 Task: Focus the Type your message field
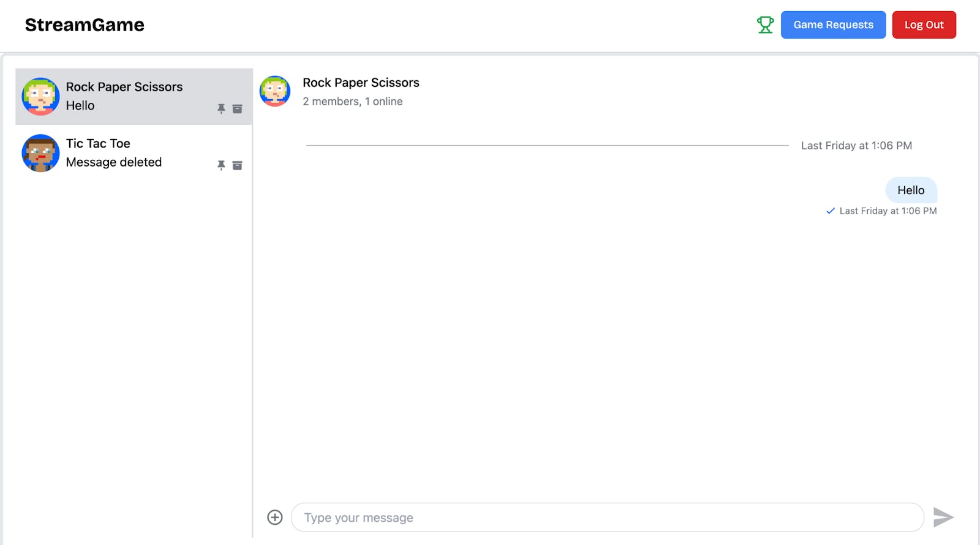click(x=606, y=517)
